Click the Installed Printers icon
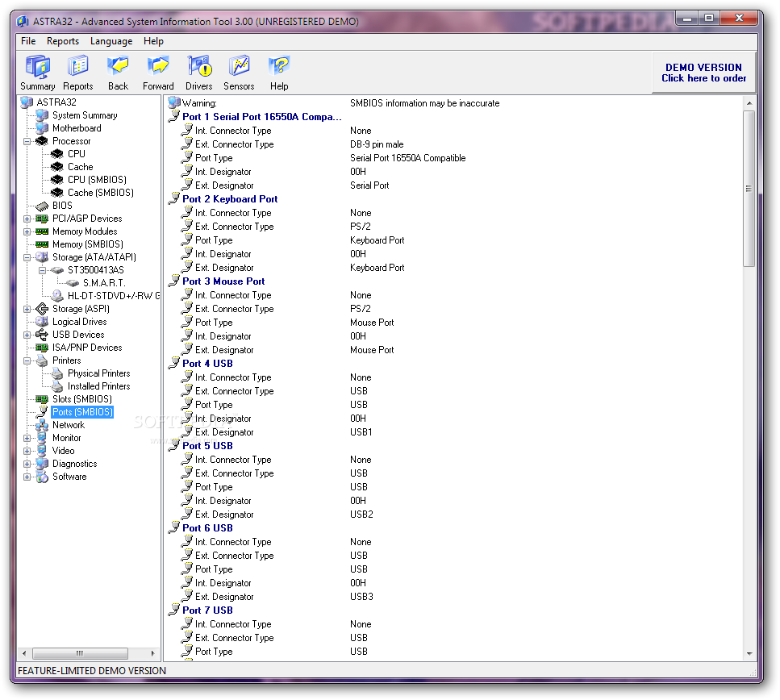780x700 pixels. pos(57,386)
